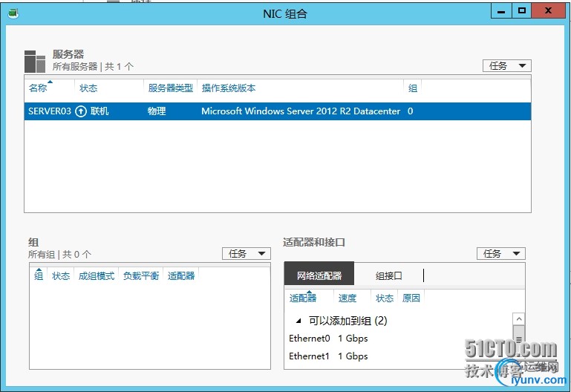The image size is (571, 392).
Task: Click the adapter list scrollbar up arrow
Action: click(x=519, y=318)
